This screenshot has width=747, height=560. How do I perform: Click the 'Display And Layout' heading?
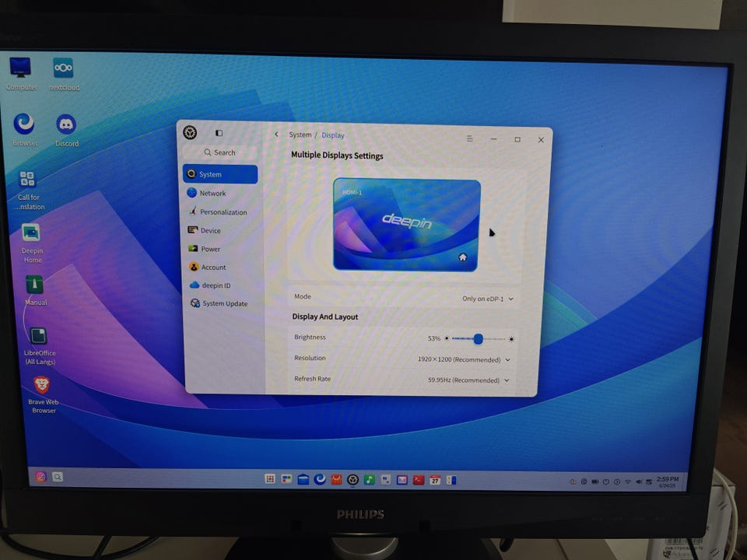(325, 317)
